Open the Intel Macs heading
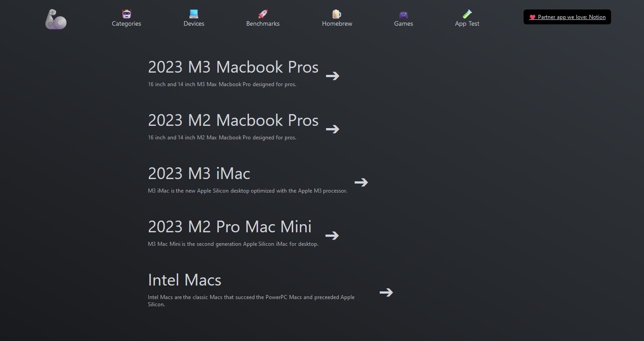Viewport: 644px width, 341px height. pyautogui.click(x=184, y=280)
